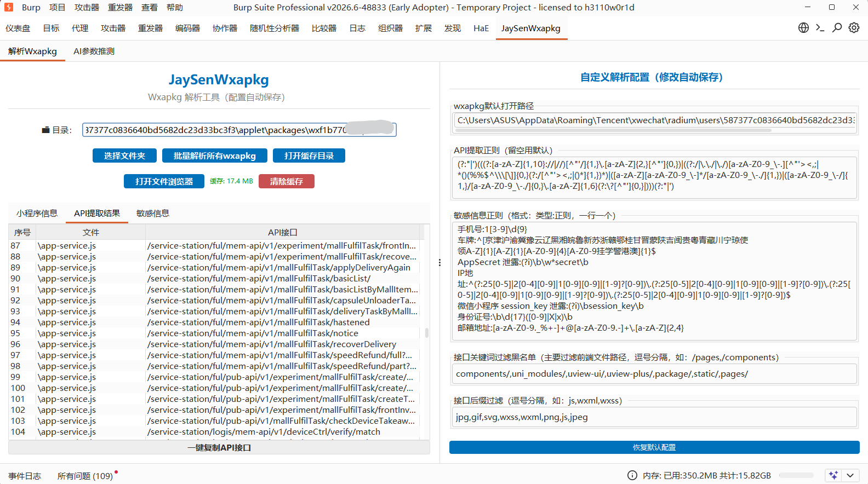Sort by the 文件 column header
This screenshot has height=484, width=868.
click(x=91, y=232)
